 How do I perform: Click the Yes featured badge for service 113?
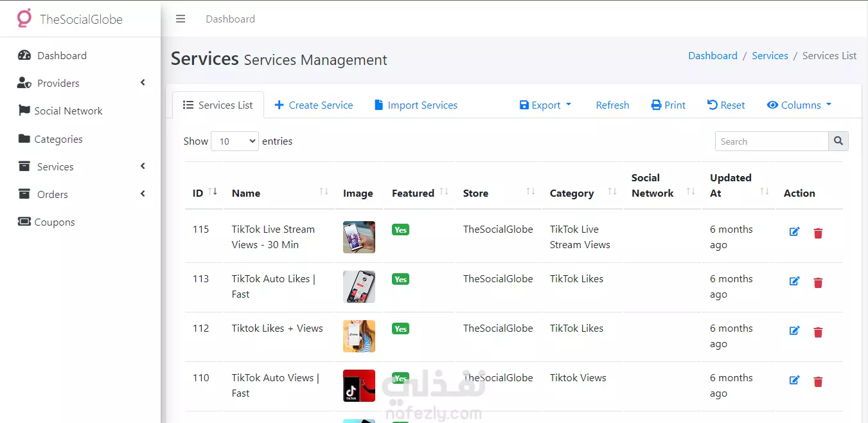click(x=400, y=279)
